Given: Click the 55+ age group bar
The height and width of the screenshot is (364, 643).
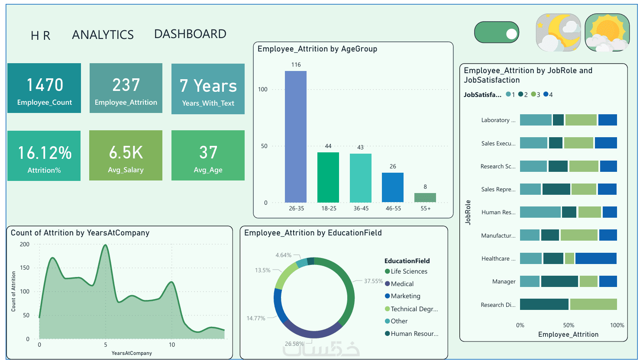Looking at the screenshot, I should tap(425, 198).
